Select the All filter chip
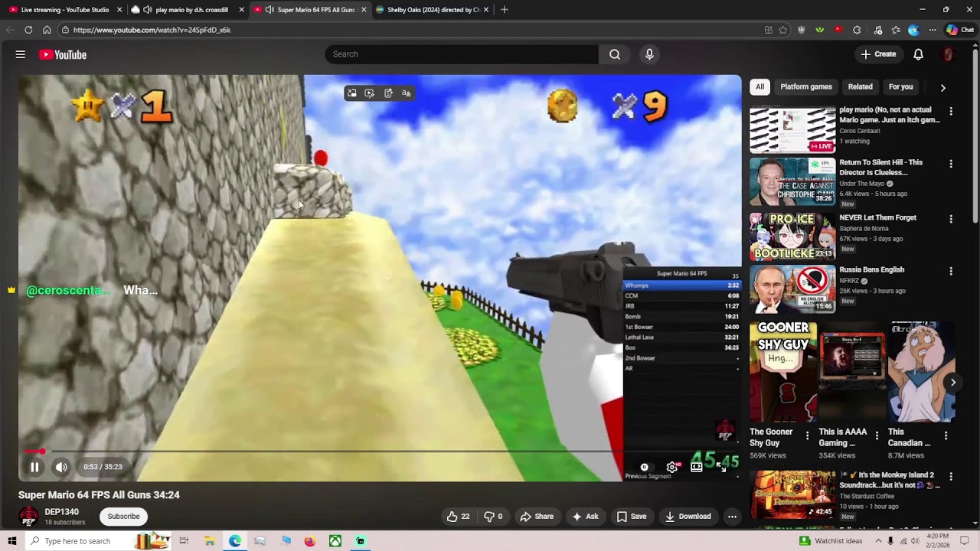This screenshot has width=980, height=551. tap(759, 87)
